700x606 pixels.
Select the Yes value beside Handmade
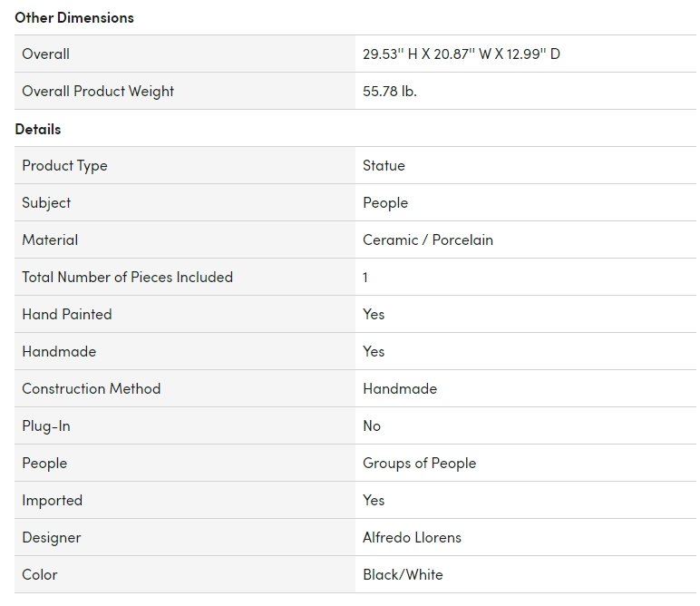point(374,351)
